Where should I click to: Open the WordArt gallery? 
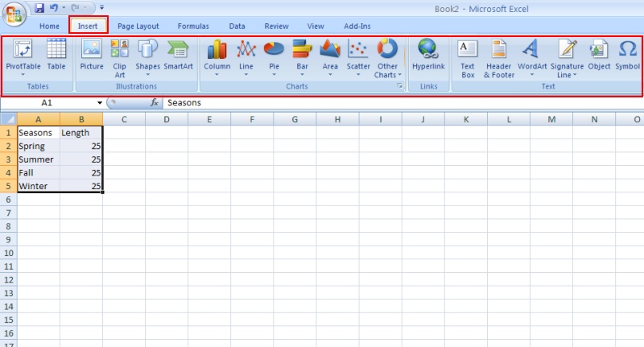coord(532,58)
